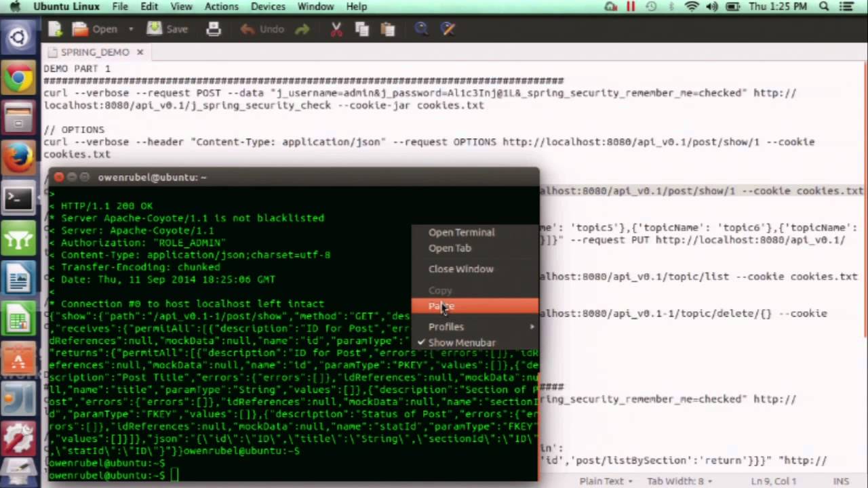The height and width of the screenshot is (488, 868).
Task: Paste from clipboard toolbar icon
Action: (x=387, y=29)
